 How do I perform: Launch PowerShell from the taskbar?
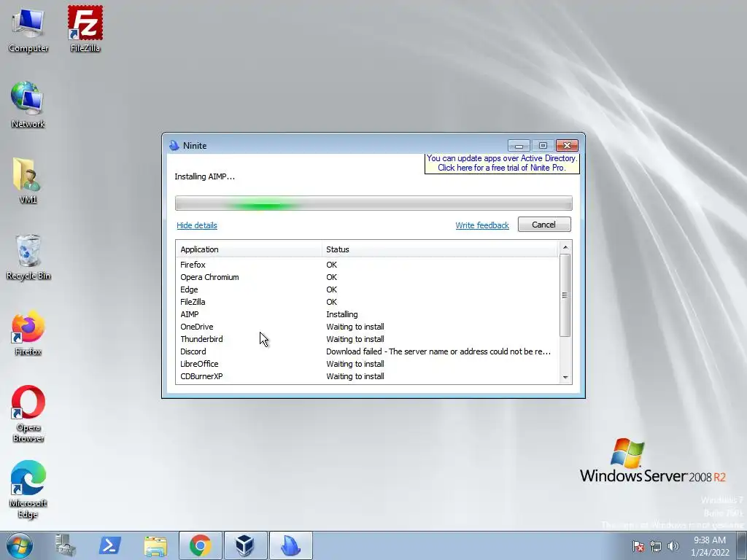(110, 545)
